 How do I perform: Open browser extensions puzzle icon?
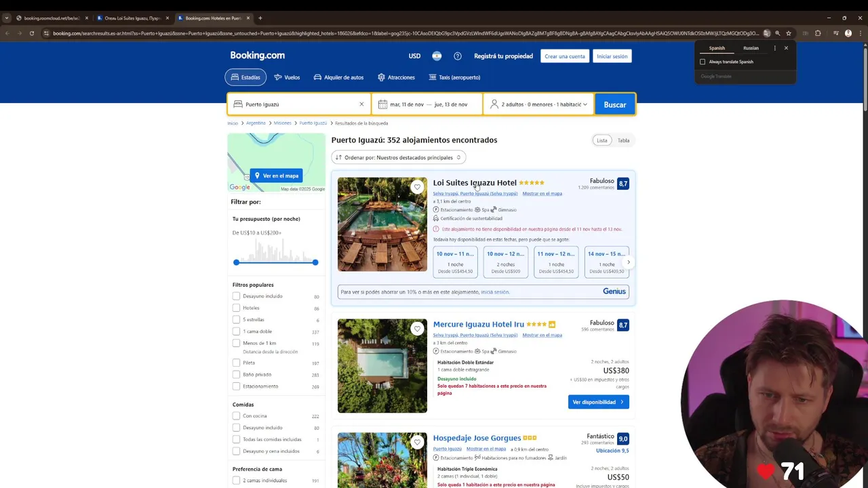817,33
